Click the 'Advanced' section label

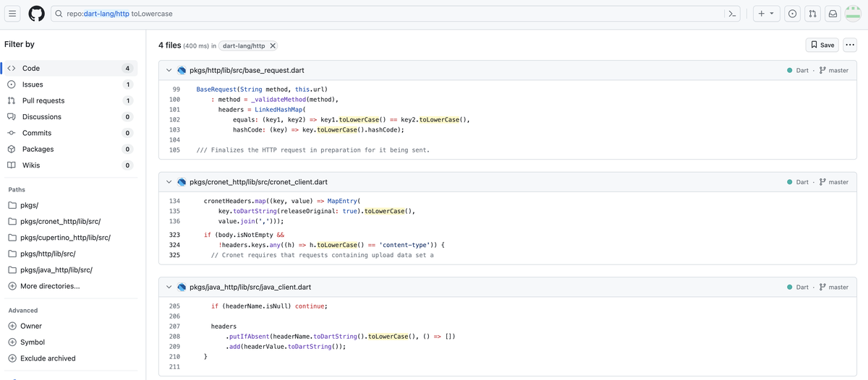pyautogui.click(x=23, y=311)
